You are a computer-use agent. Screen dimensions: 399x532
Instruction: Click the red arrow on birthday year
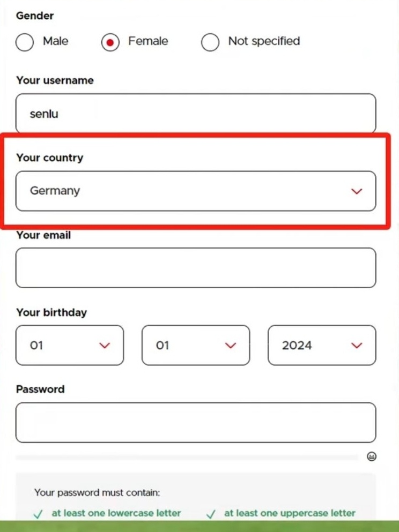[x=357, y=346]
